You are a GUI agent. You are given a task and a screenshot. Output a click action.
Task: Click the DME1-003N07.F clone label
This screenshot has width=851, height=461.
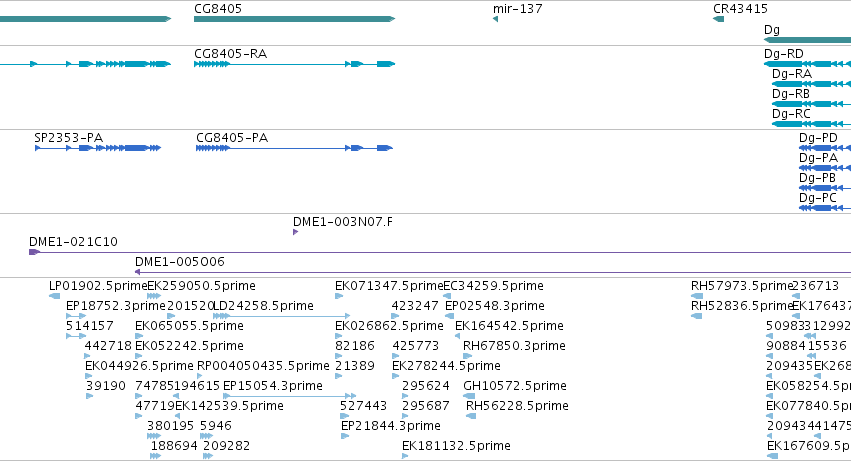point(343,222)
